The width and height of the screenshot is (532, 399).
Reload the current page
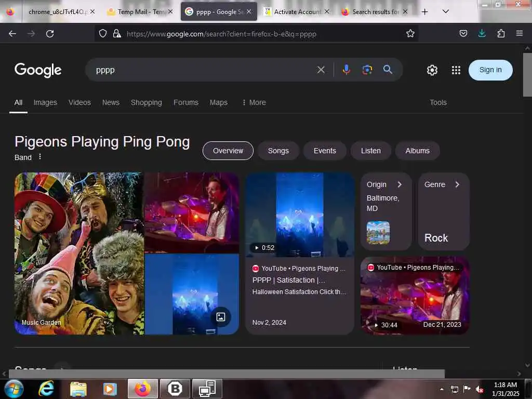[x=50, y=34]
